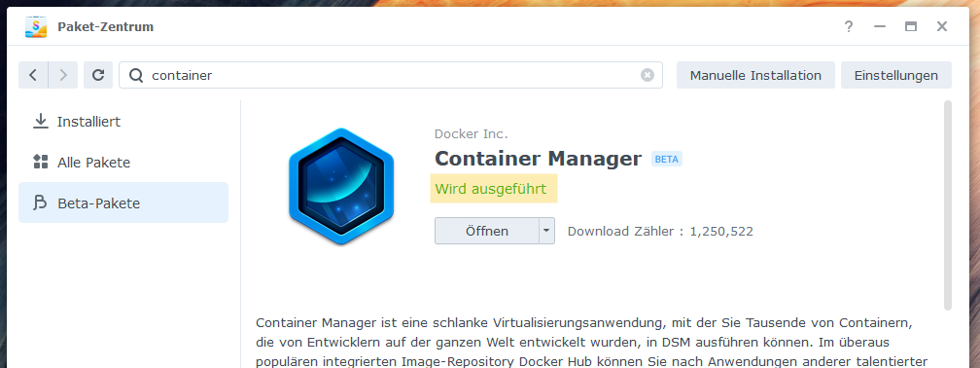Go forward with the right arrow button
Screen dimensions: 980x368
pos(63,75)
